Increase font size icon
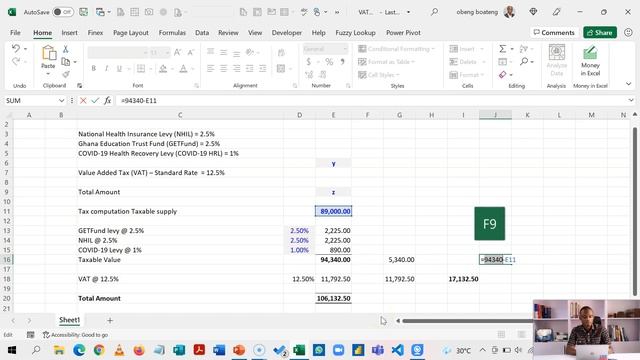This screenshot has width=640, height=360. [x=177, y=52]
